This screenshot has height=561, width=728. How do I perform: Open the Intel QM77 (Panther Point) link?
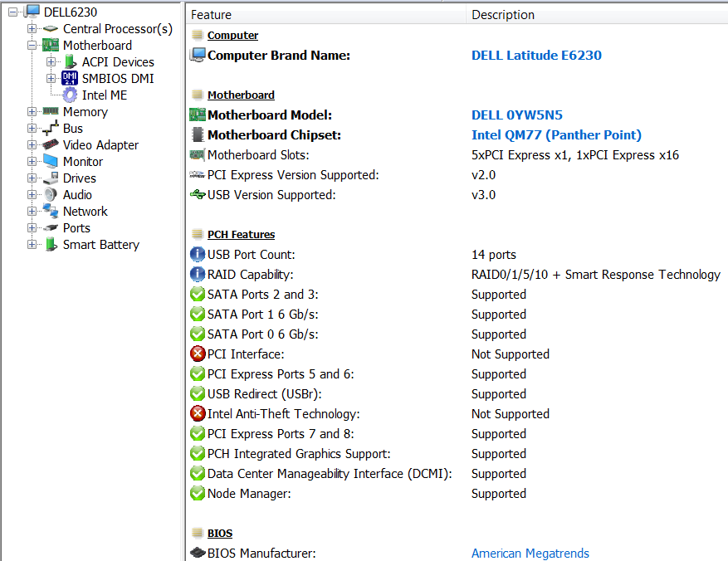tap(556, 135)
